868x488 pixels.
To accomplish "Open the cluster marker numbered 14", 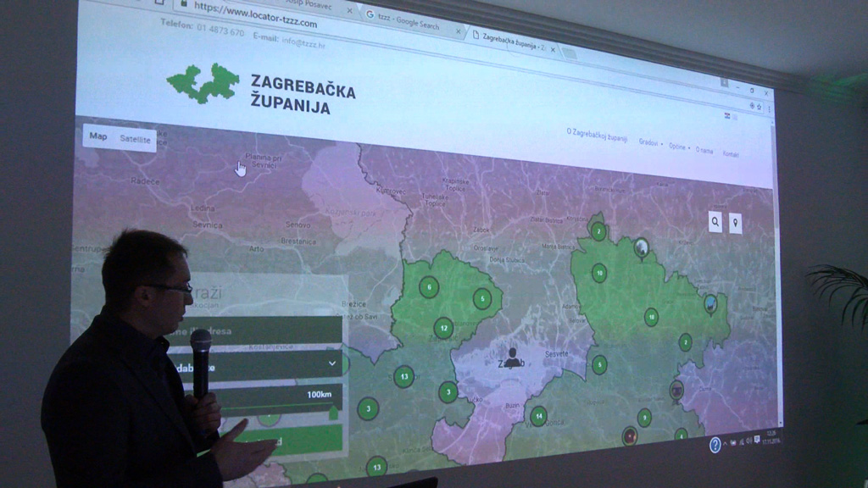I will click(x=538, y=416).
